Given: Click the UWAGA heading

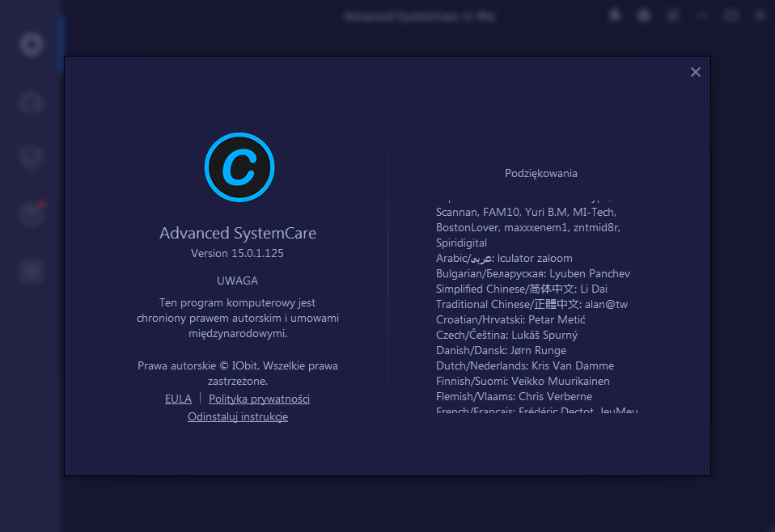Looking at the screenshot, I should point(237,281).
